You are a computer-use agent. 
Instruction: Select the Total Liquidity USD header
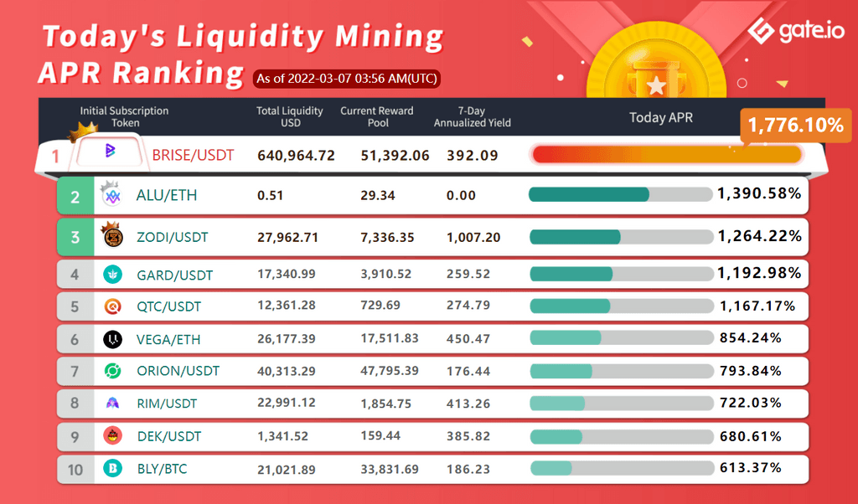pos(290,117)
